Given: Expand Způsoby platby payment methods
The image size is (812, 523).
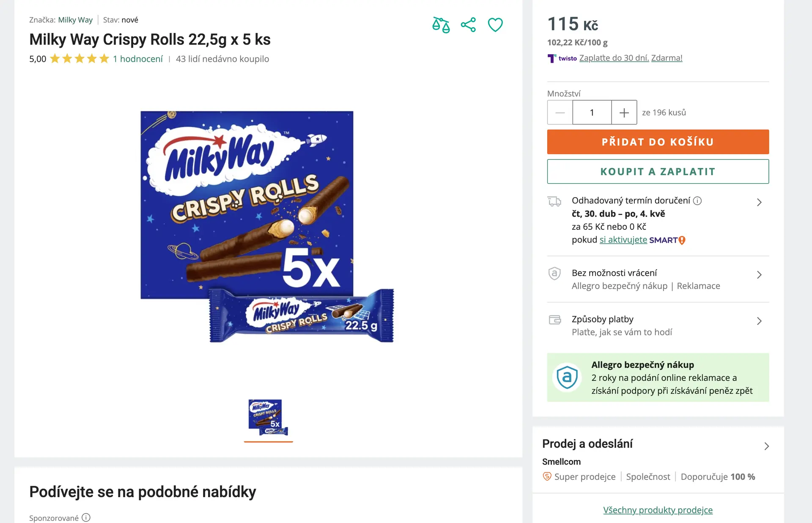Looking at the screenshot, I should (759, 321).
